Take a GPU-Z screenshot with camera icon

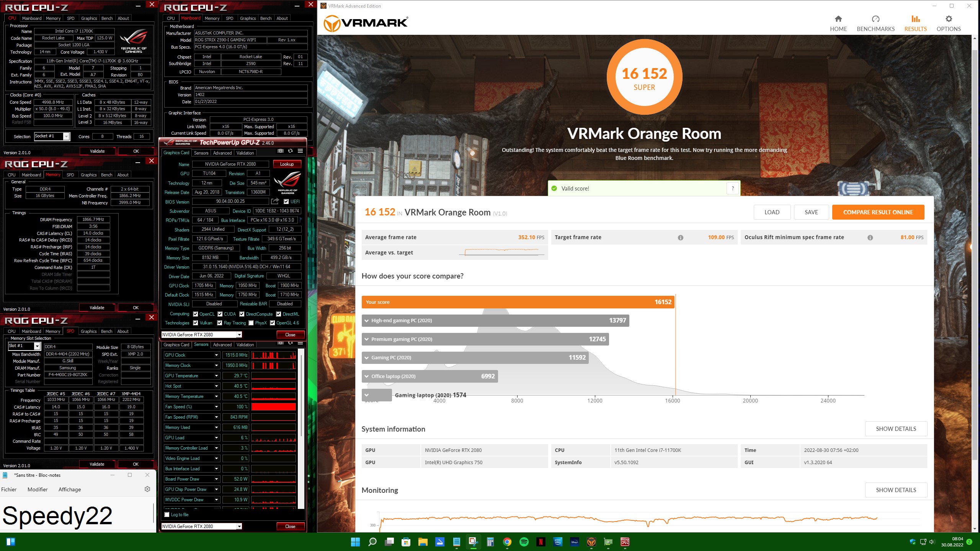(x=281, y=151)
